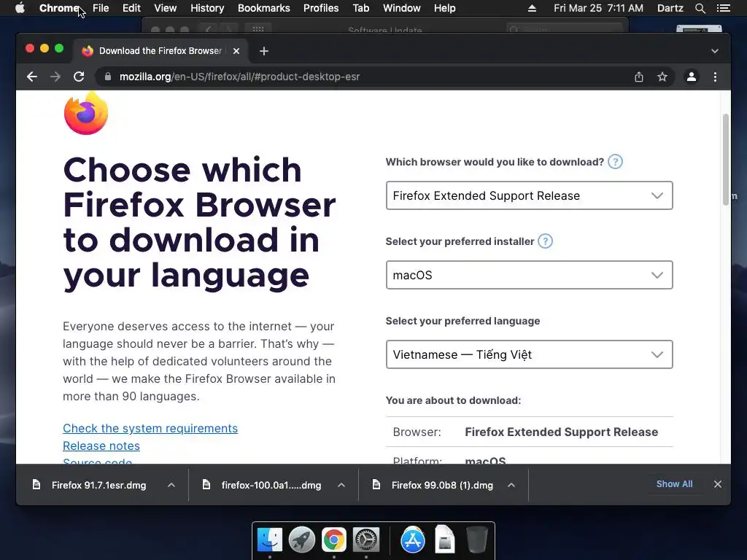Click Software Update window title behind Chrome
Image resolution: width=747 pixels, height=560 pixels.
click(385, 31)
